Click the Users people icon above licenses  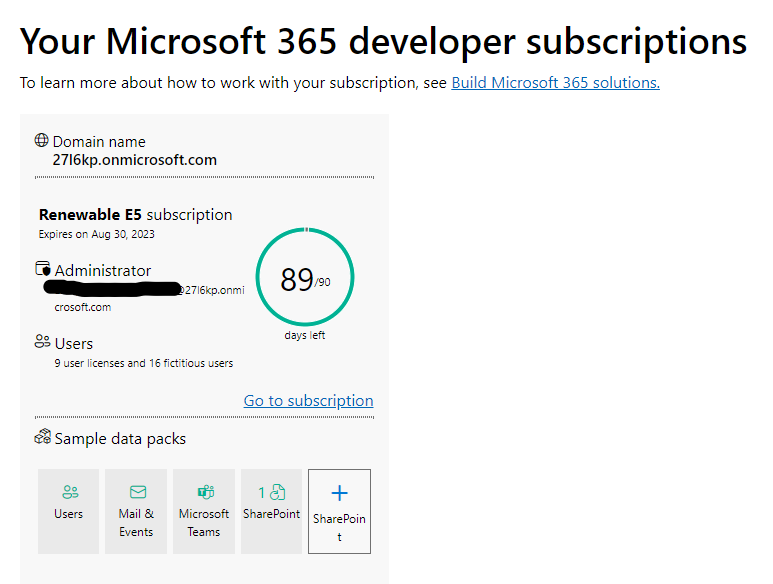pyautogui.click(x=42, y=341)
